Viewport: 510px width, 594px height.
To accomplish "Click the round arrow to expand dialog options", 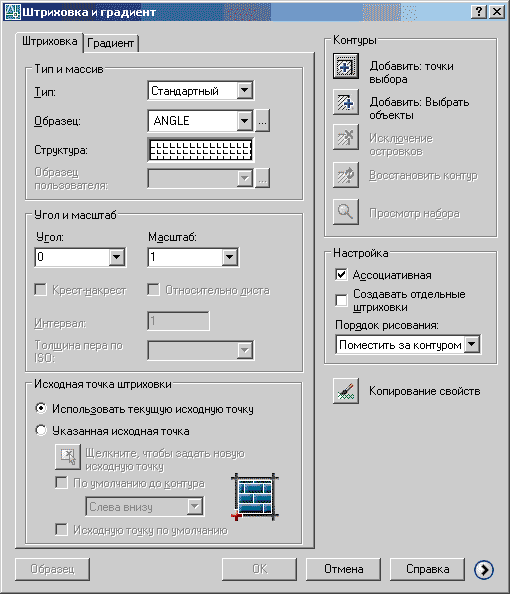I will (484, 569).
